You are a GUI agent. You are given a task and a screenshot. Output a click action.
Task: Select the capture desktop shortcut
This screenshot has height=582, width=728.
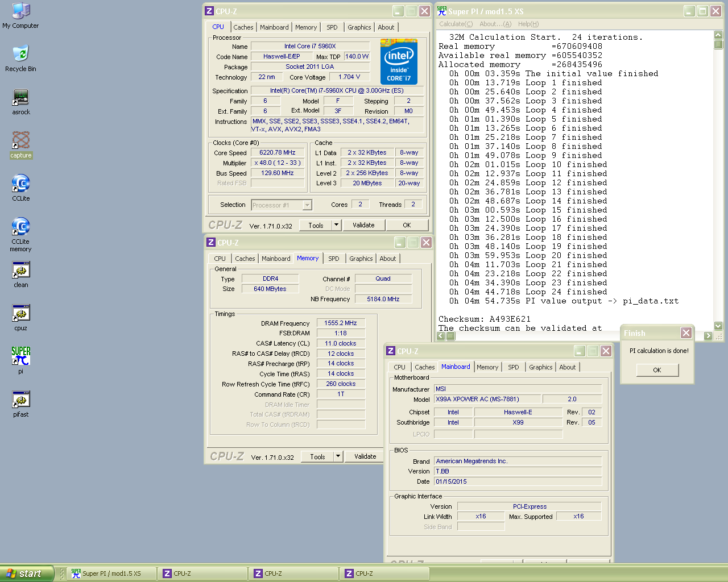[21, 145]
